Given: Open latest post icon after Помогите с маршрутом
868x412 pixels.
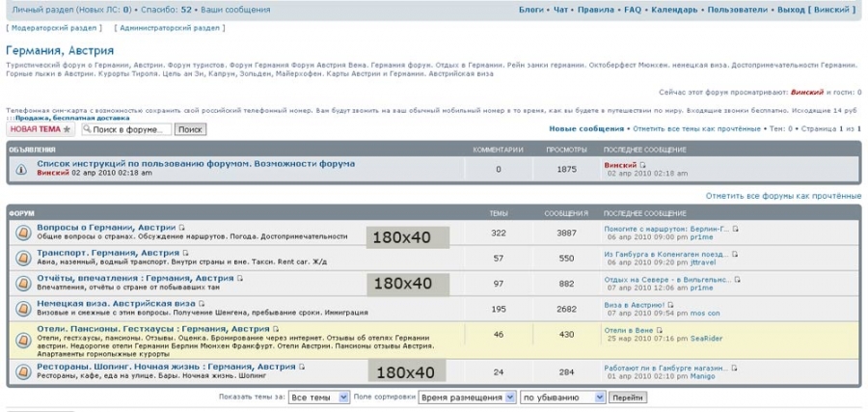Looking at the screenshot, I should tap(736, 228).
